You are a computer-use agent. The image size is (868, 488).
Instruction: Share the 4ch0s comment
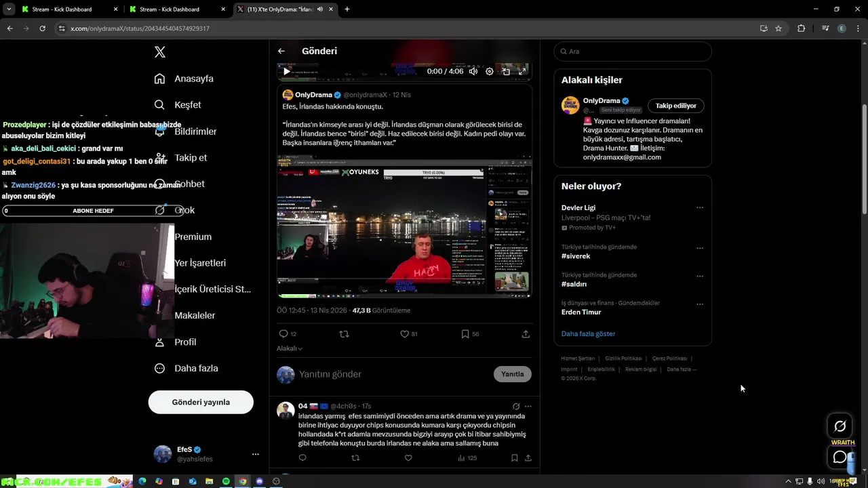coord(528,458)
